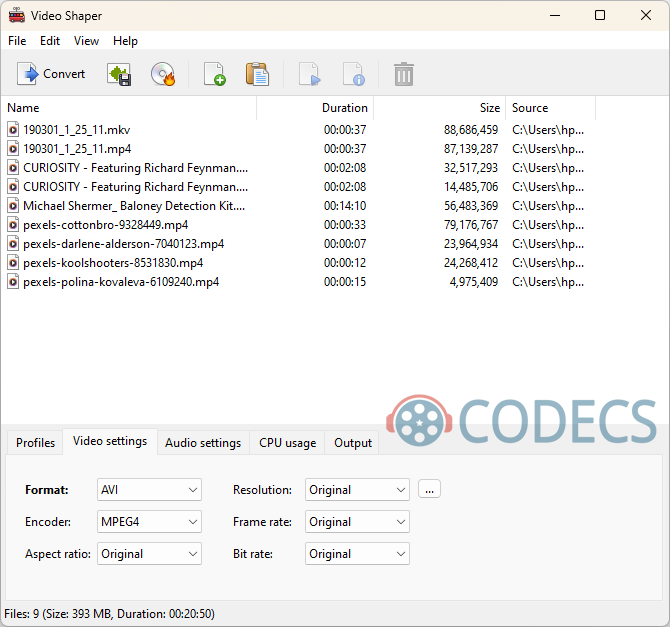Switch to the Profiles tab
Viewport: 670px width, 627px height.
click(x=35, y=443)
